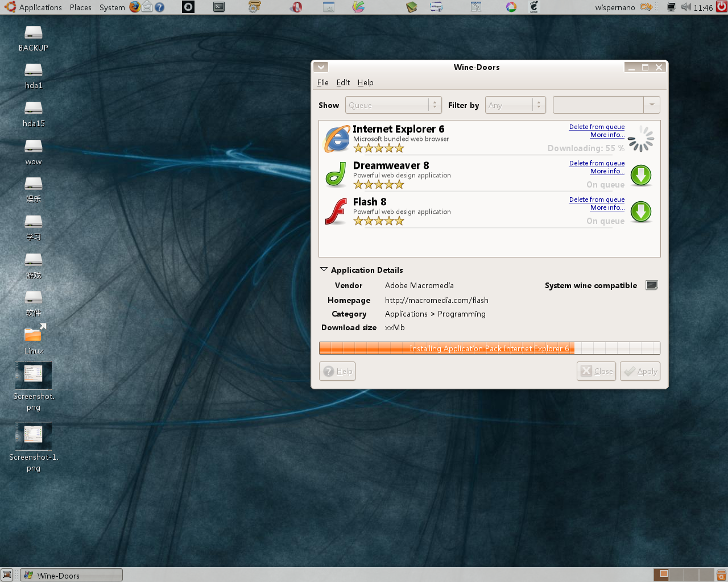Click the Internet Explorer 6 star rating

[x=379, y=148]
